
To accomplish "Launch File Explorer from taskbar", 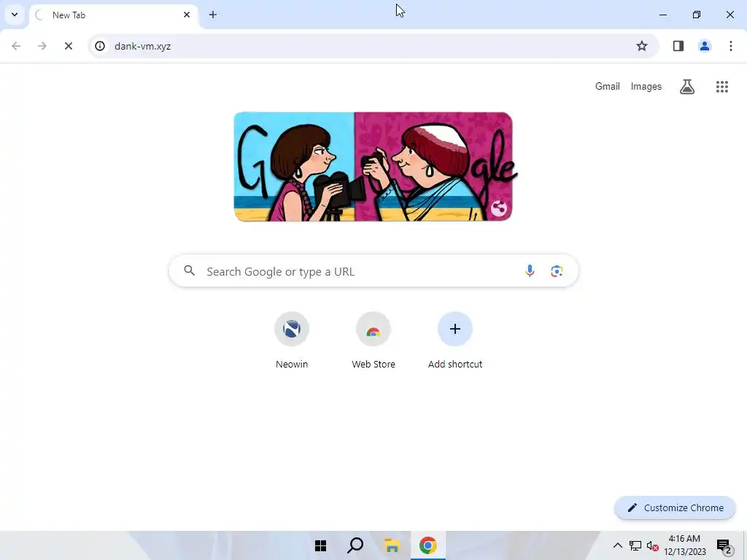I will (392, 545).
